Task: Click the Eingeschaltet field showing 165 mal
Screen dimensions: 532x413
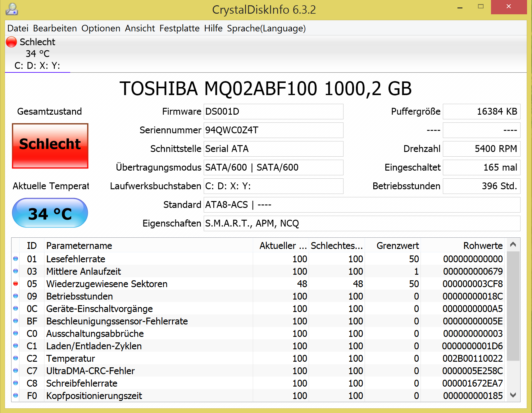Action: click(x=482, y=167)
